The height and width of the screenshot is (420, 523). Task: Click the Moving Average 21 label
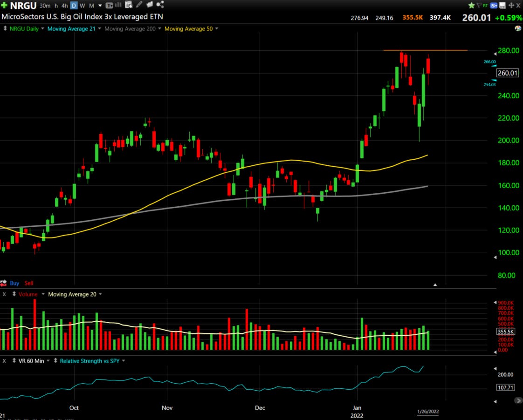(x=71, y=29)
